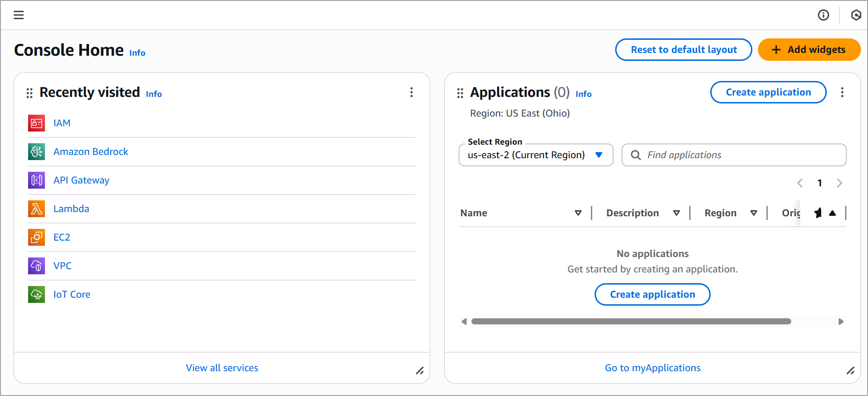Image resolution: width=868 pixels, height=396 pixels.
Task: Open IAM using its red service icon
Action: click(36, 123)
